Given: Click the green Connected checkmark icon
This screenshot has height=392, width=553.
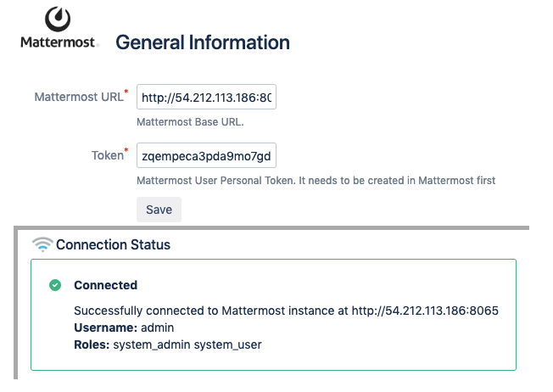Looking at the screenshot, I should [55, 285].
